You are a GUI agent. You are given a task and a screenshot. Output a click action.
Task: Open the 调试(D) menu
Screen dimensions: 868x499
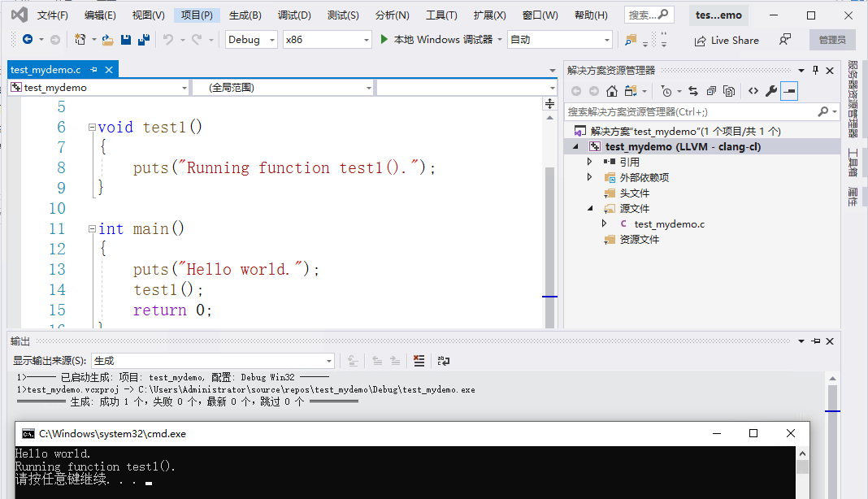294,15
